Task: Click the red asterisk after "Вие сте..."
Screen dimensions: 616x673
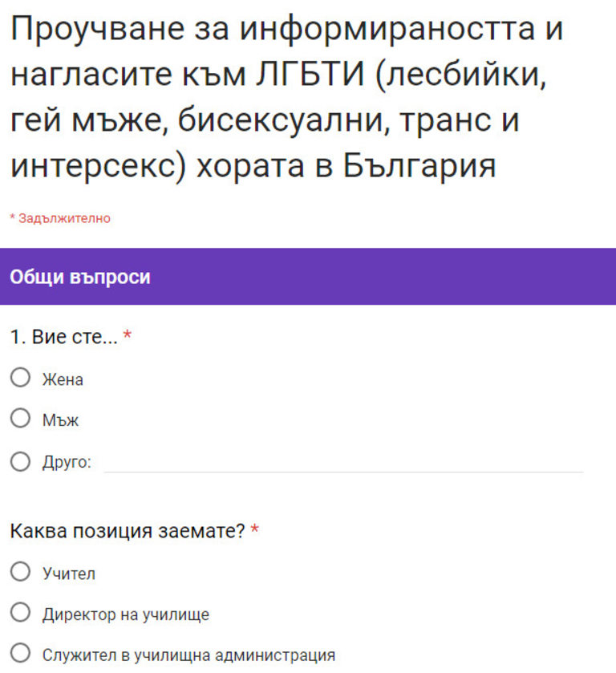Action: click(128, 337)
